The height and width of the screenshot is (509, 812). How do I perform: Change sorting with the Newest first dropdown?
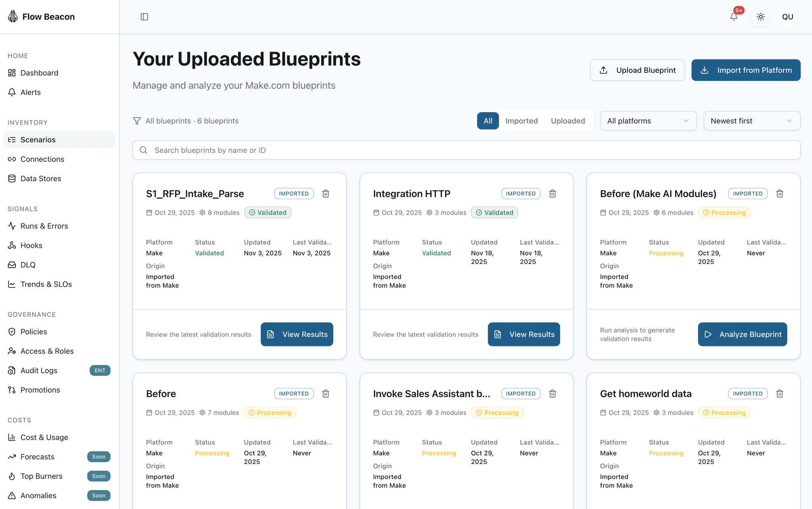[751, 121]
